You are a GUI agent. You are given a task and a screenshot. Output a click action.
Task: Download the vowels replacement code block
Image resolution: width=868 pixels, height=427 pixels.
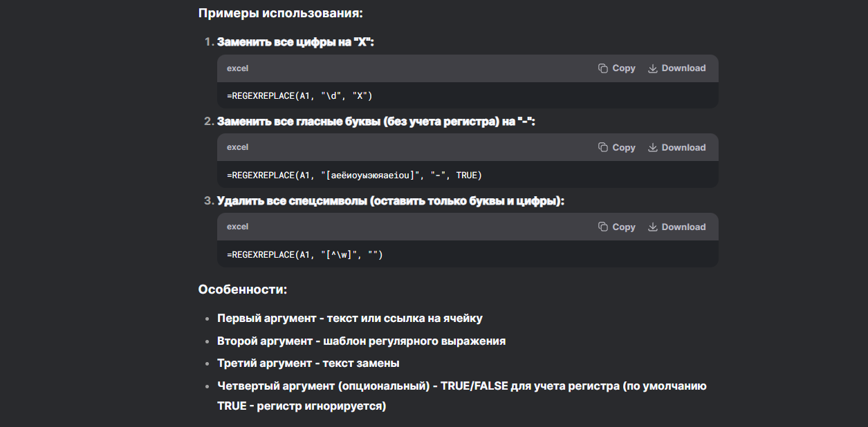pyautogui.click(x=676, y=147)
